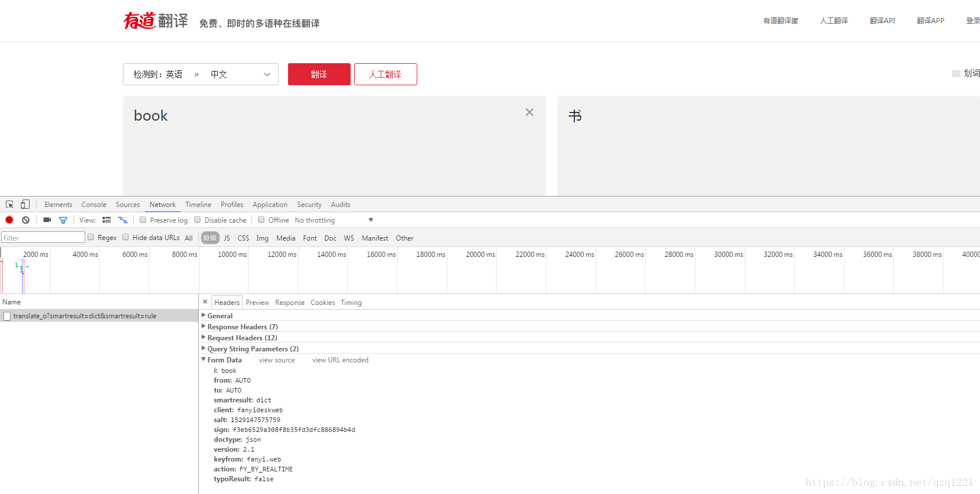980x494 pixels.
Task: Filter requests by JS type
Action: 227,238
